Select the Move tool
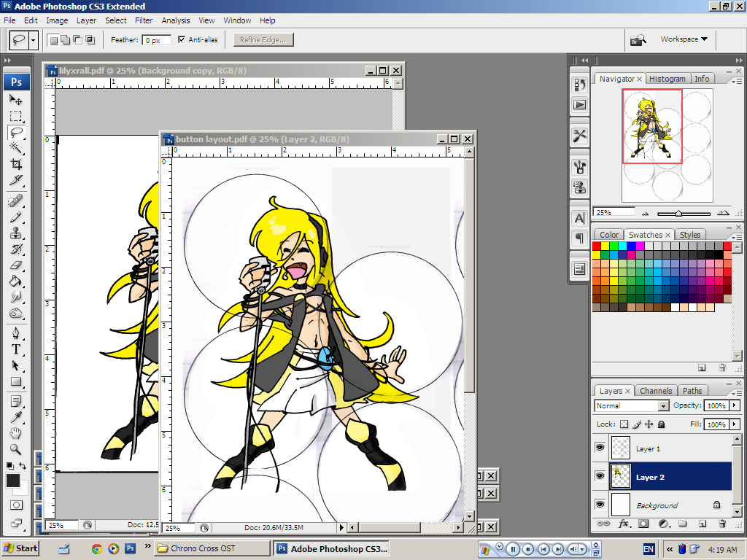747x560 pixels. pos(16,100)
